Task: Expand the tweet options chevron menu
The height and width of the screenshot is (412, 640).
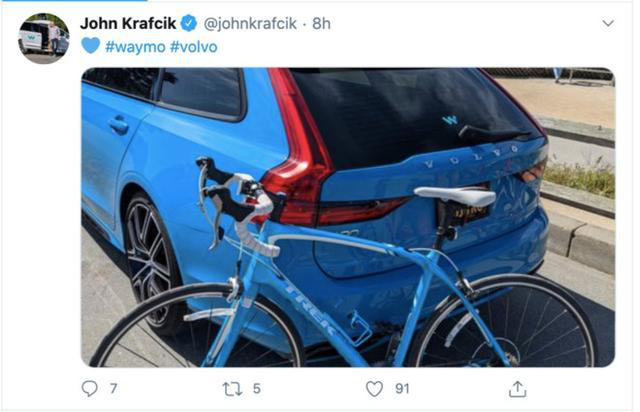Action: [607, 22]
